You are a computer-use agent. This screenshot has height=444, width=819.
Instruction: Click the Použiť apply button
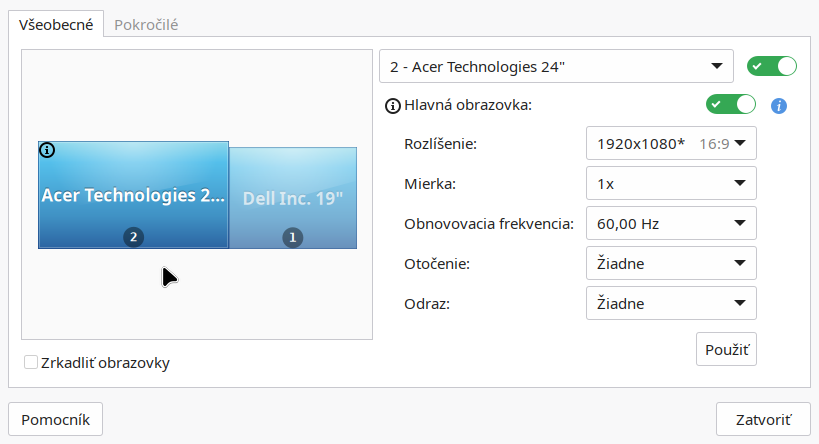point(727,349)
